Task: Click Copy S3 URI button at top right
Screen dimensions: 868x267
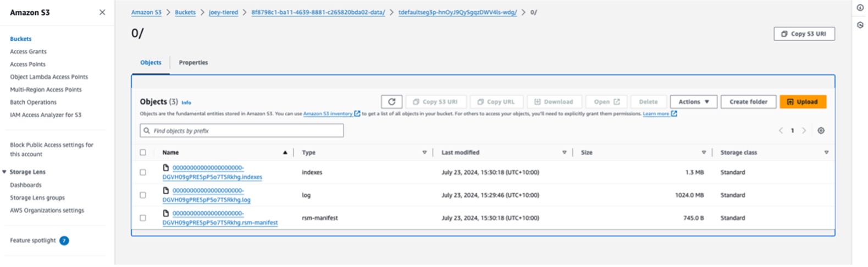Action: (x=804, y=34)
